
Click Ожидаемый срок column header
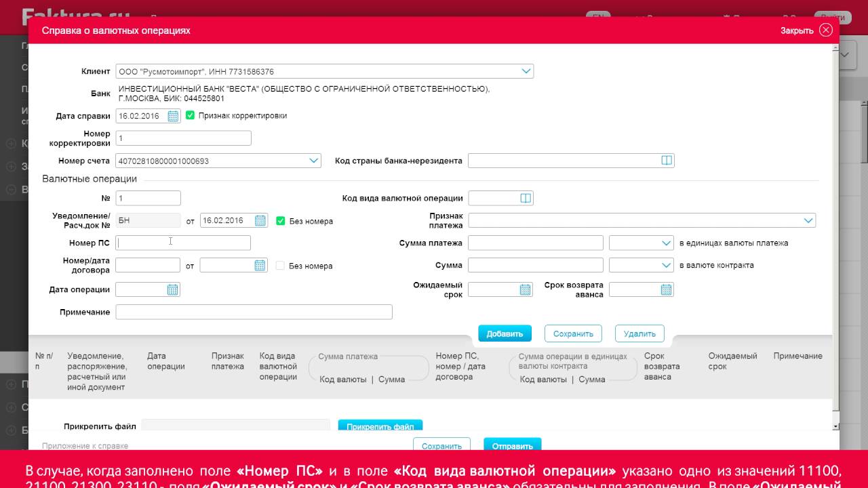tap(732, 361)
